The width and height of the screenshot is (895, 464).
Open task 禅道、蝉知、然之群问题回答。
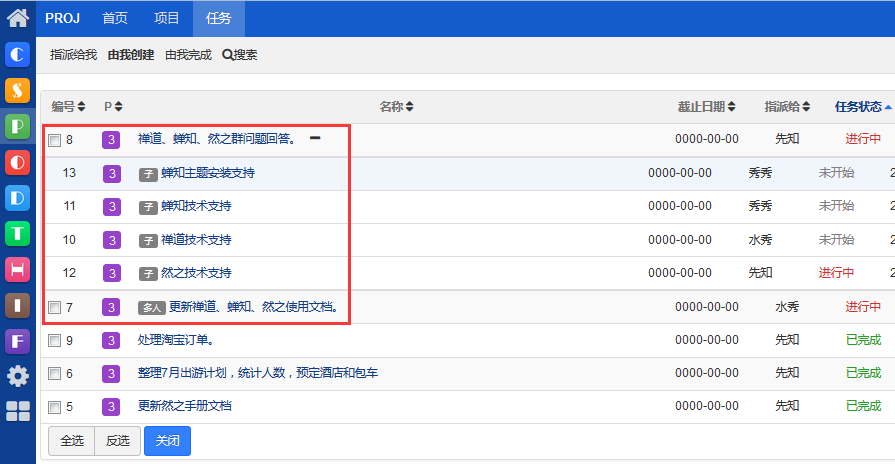pos(218,139)
